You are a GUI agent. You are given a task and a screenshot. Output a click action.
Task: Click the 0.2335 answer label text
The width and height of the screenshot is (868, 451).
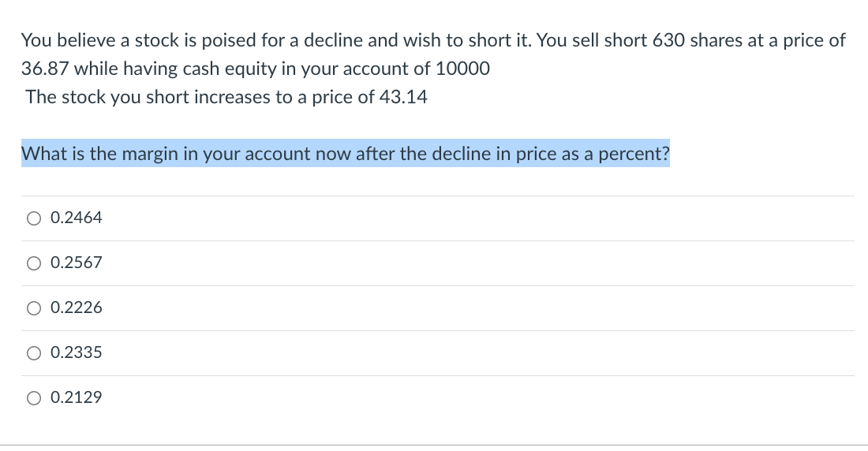point(77,352)
